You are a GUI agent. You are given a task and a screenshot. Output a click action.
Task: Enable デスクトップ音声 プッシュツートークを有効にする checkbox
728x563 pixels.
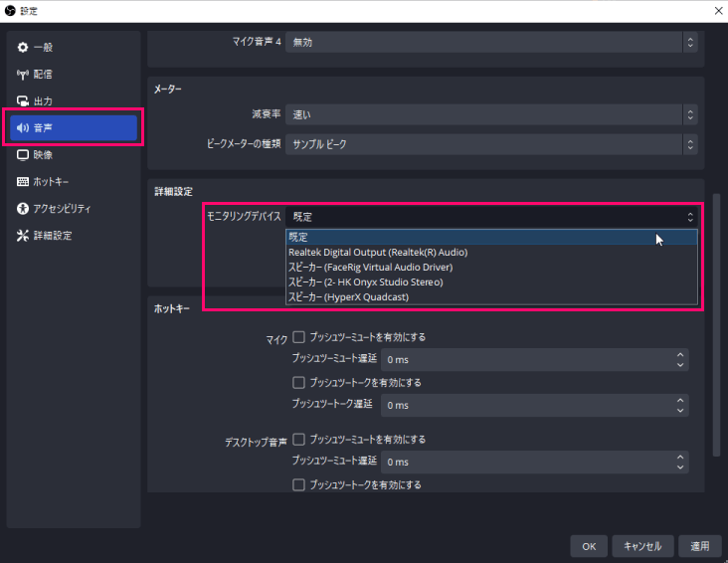298,484
